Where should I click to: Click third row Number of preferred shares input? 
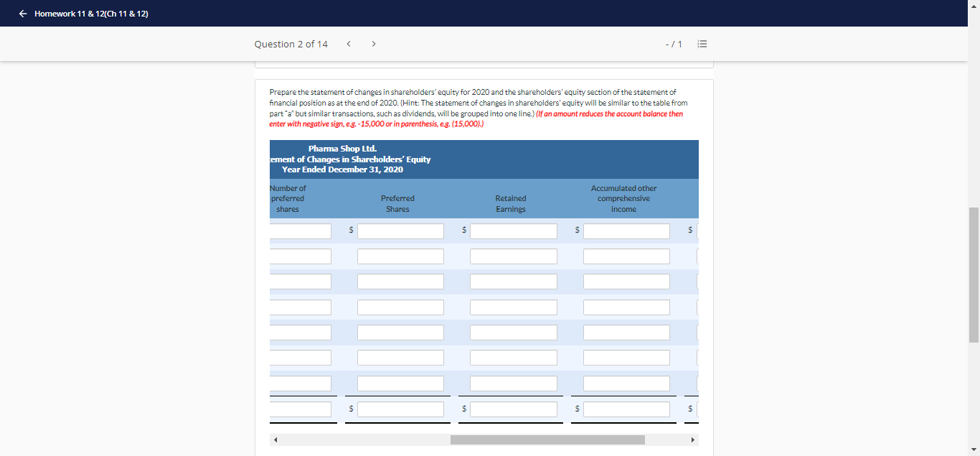click(301, 281)
